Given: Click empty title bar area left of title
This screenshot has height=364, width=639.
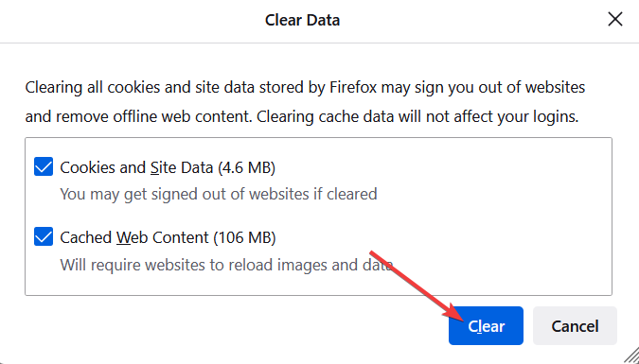Looking at the screenshot, I should point(131,21).
